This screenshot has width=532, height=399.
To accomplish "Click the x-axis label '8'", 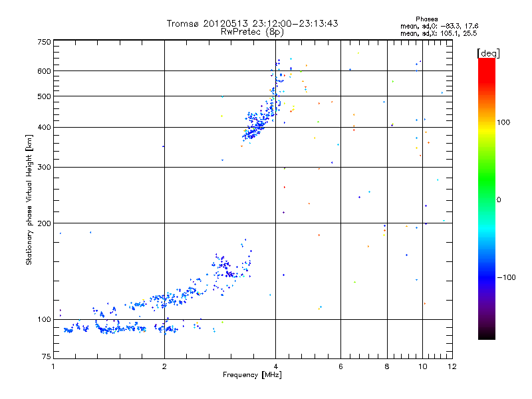I will click(387, 366).
